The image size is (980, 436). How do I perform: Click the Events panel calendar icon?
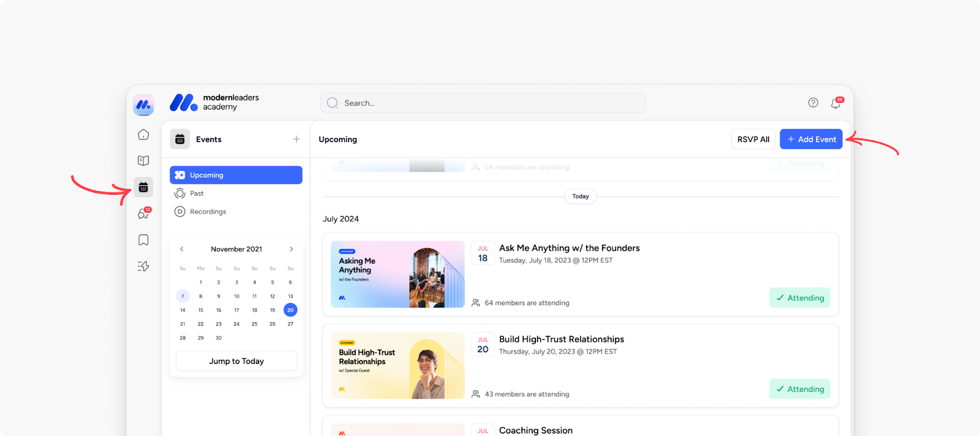click(x=180, y=140)
